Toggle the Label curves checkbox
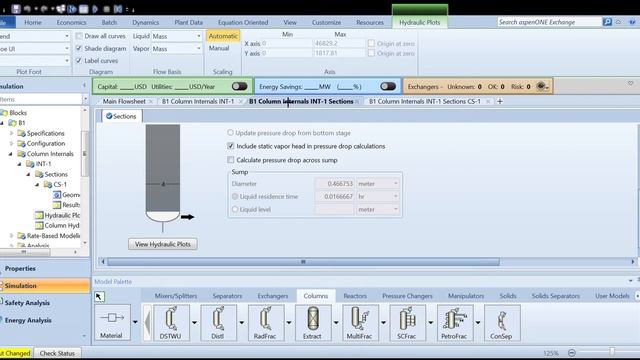 tap(79, 60)
